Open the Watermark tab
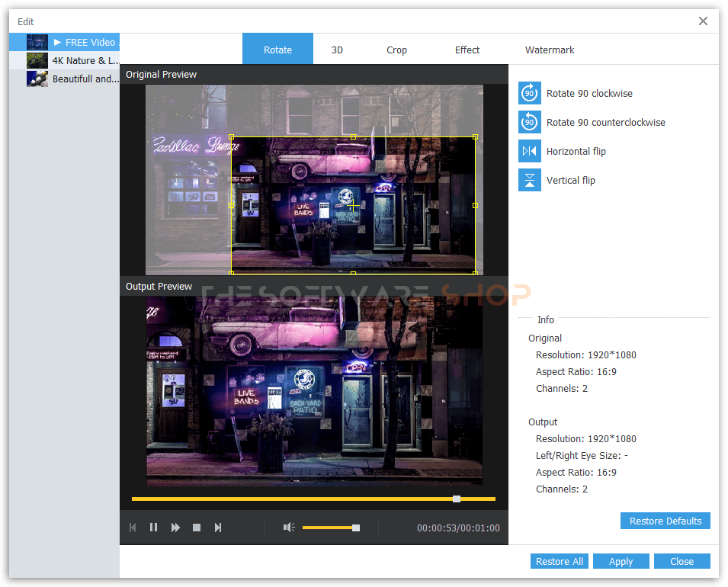This screenshot has width=728, height=587. click(x=550, y=50)
